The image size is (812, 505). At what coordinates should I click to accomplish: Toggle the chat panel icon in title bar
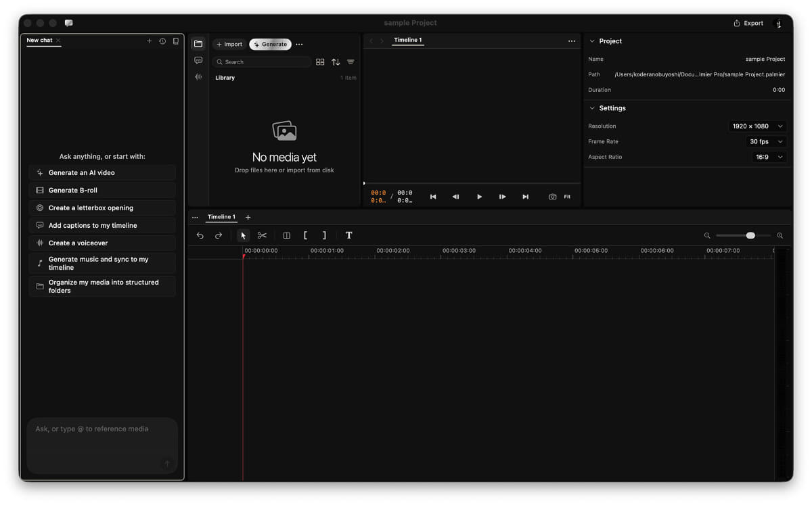click(x=68, y=23)
